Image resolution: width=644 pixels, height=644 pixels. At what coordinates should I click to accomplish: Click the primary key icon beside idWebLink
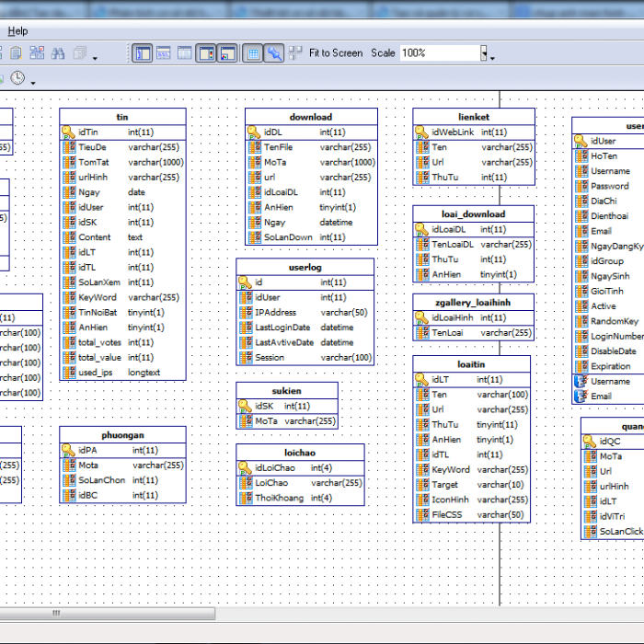421,132
